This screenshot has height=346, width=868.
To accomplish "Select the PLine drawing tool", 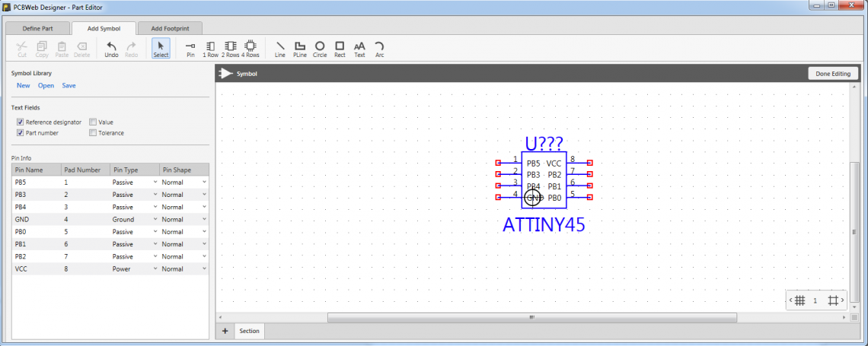I will pos(300,49).
